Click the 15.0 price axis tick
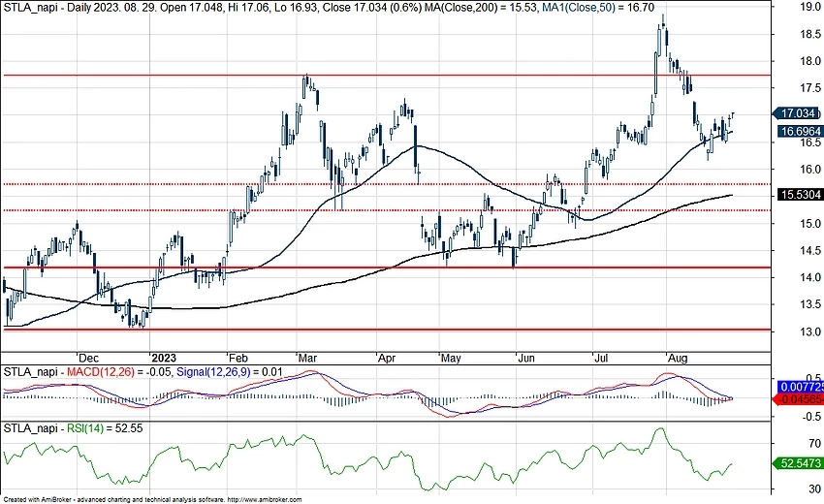This screenshot has height=504, width=824. 810,223
